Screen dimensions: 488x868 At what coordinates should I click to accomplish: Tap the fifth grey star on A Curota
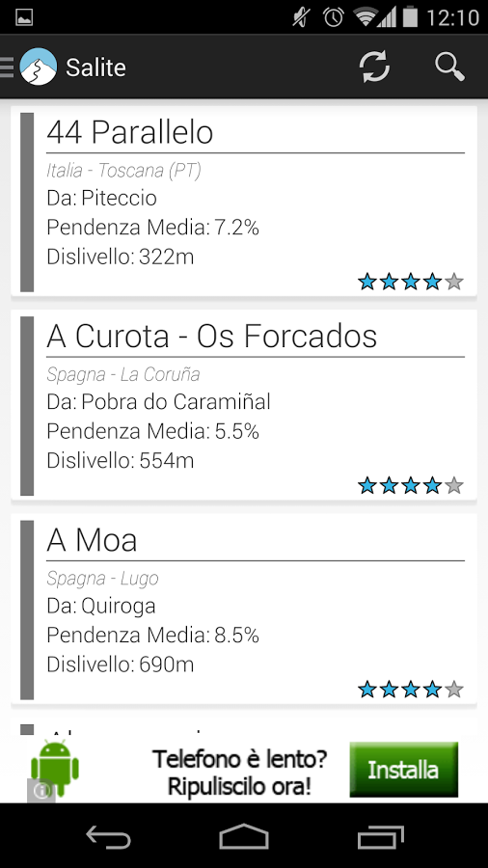tap(453, 485)
